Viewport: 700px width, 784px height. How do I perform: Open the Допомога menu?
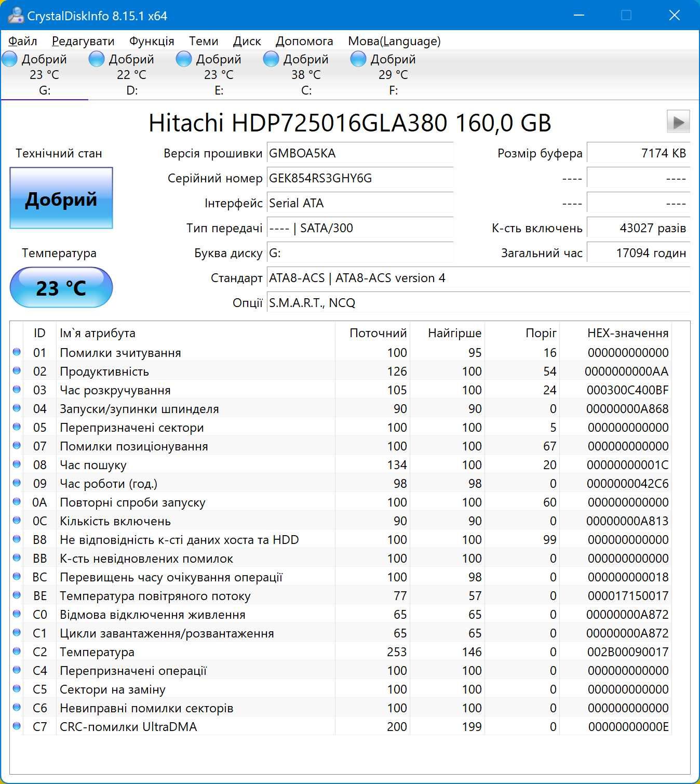click(x=304, y=41)
